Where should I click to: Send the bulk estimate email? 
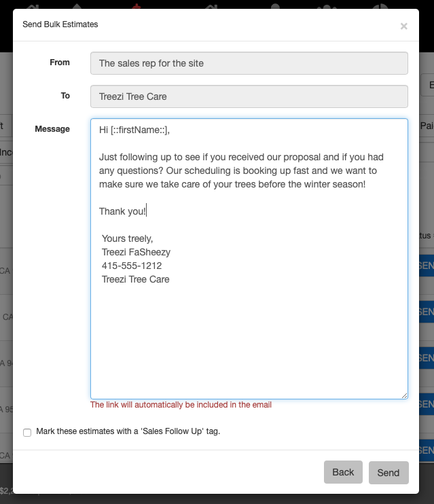388,473
